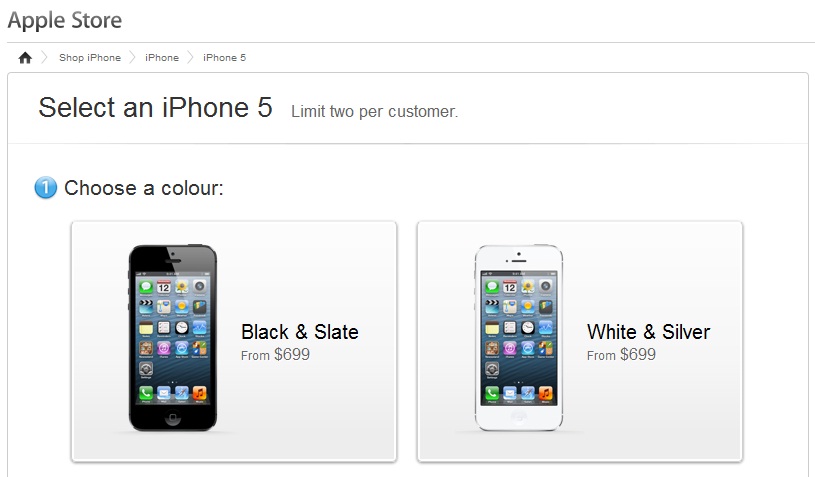The image size is (815, 477).
Task: Click From $699 under Black & Slate
Action: 275,355
